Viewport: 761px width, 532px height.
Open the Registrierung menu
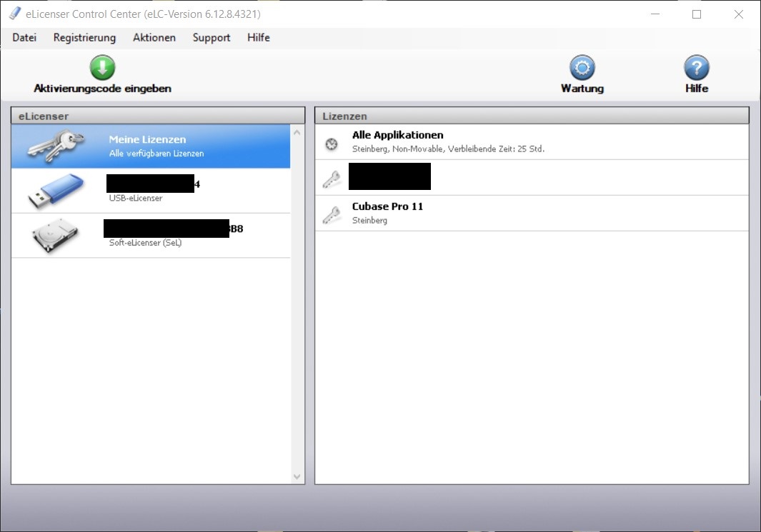coord(84,38)
